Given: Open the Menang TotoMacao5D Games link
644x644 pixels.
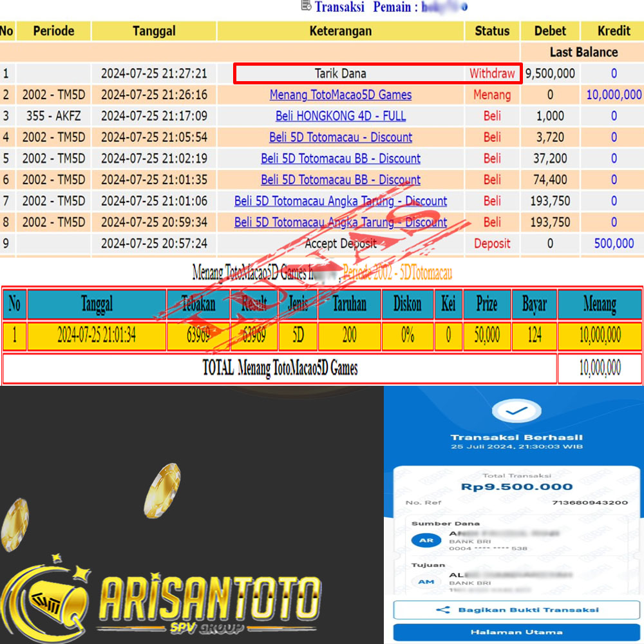Looking at the screenshot, I should pyautogui.click(x=341, y=95).
